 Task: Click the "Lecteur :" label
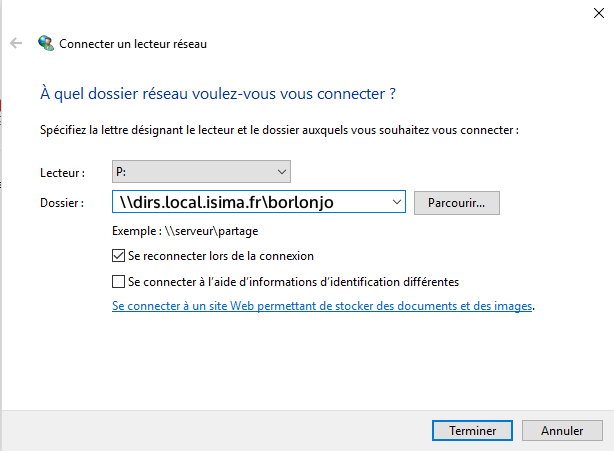[x=62, y=173]
